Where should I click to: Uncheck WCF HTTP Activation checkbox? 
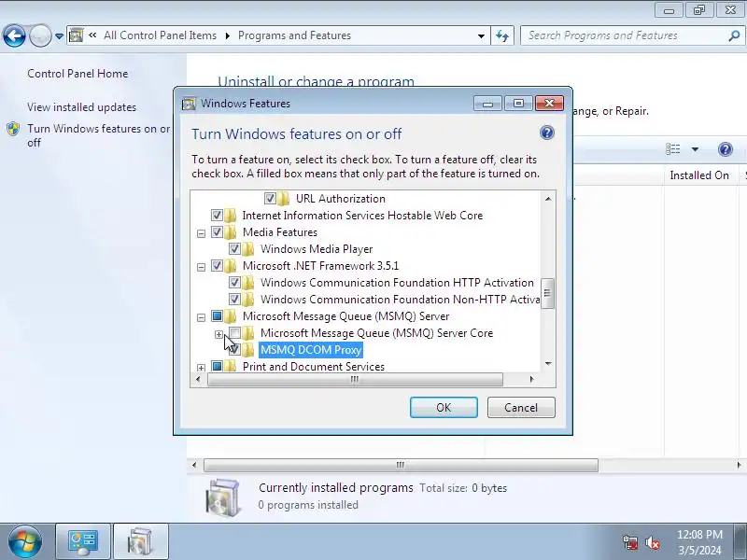click(234, 283)
